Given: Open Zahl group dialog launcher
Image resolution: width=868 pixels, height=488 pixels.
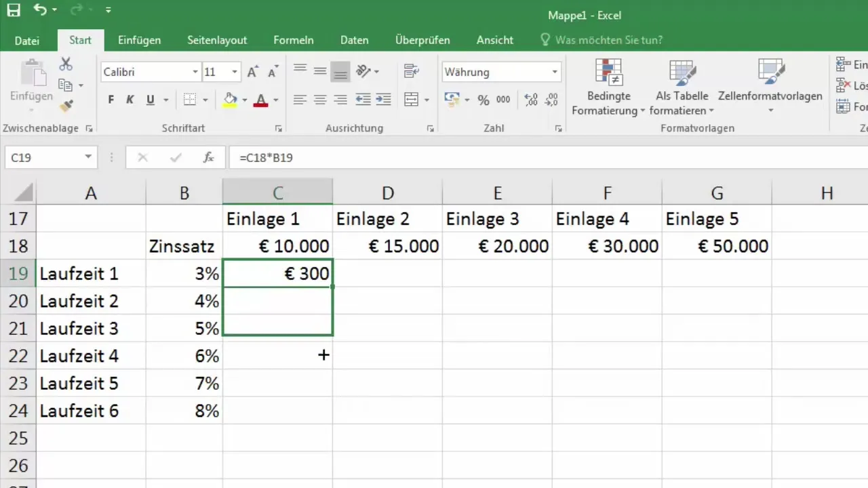Looking at the screenshot, I should (x=558, y=128).
